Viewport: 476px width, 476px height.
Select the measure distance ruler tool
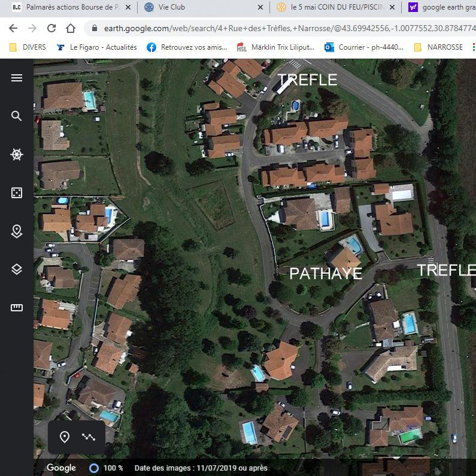coord(17,308)
